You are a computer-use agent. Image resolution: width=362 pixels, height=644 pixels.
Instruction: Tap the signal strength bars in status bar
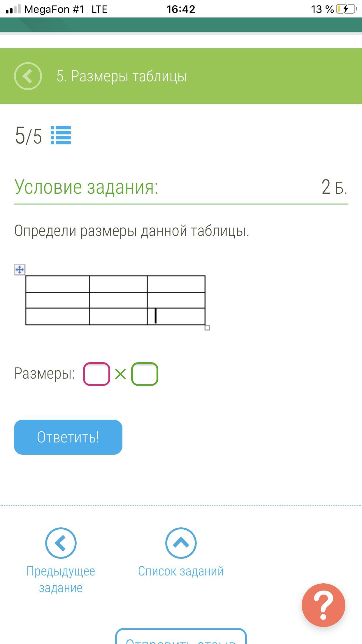pyautogui.click(x=13, y=9)
